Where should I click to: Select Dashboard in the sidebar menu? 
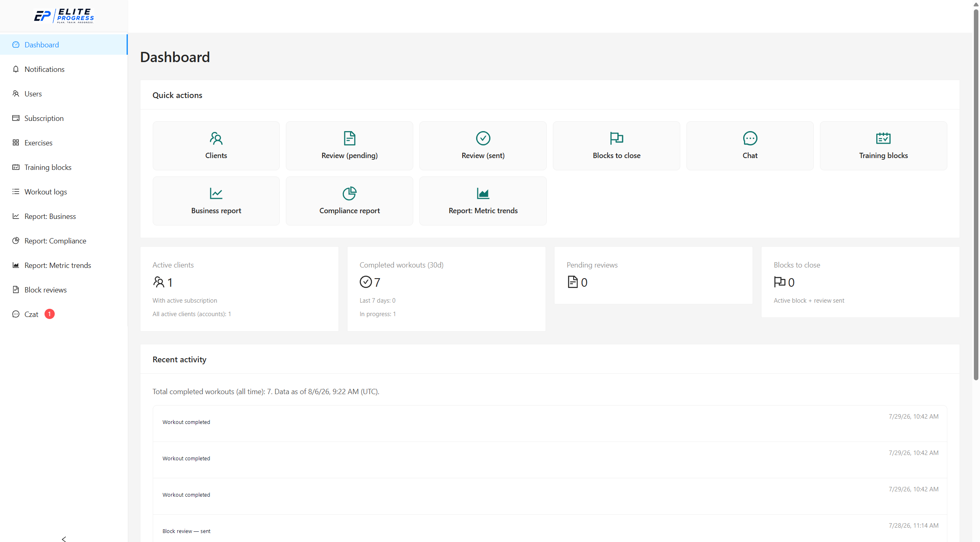click(x=64, y=45)
